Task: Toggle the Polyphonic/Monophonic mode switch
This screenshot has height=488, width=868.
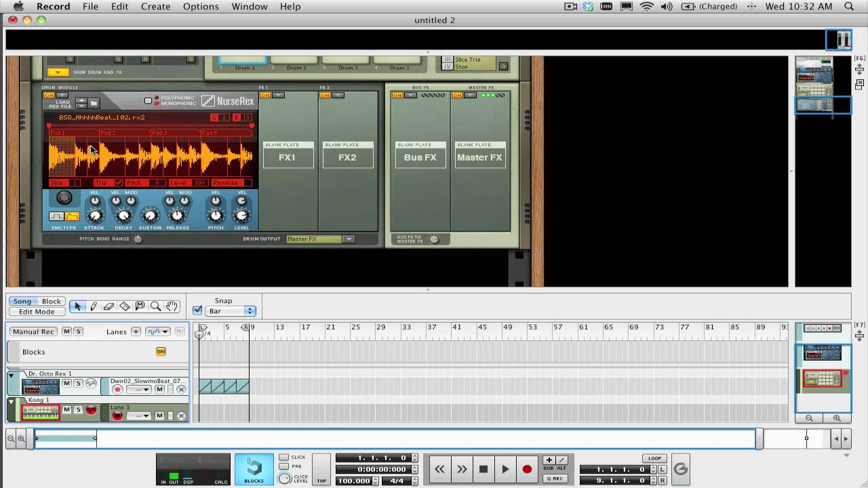Action: pyautogui.click(x=148, y=101)
